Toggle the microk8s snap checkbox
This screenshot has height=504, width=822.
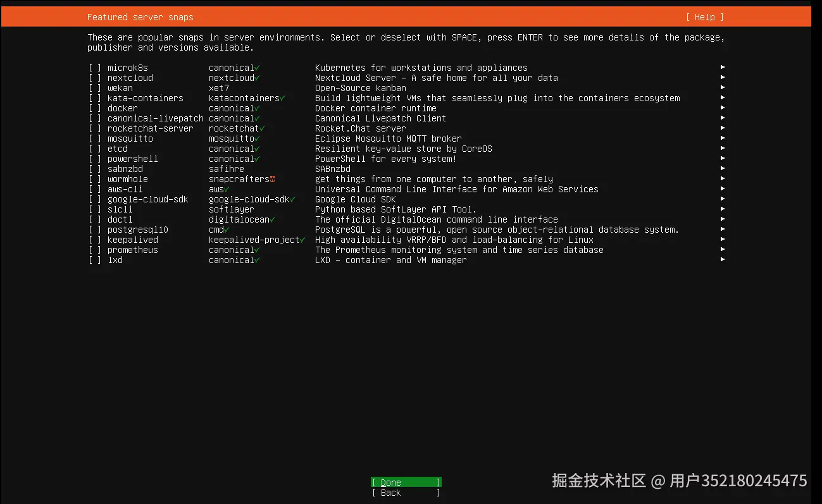click(x=95, y=68)
